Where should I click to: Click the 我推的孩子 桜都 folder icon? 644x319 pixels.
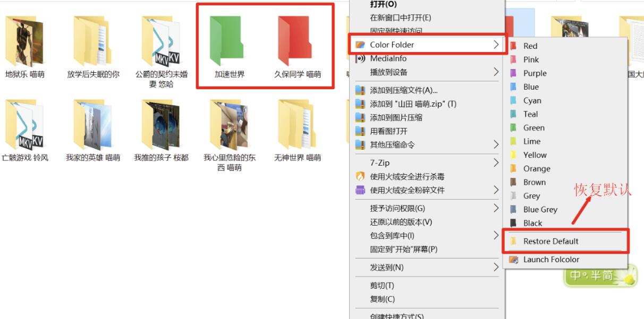point(160,124)
